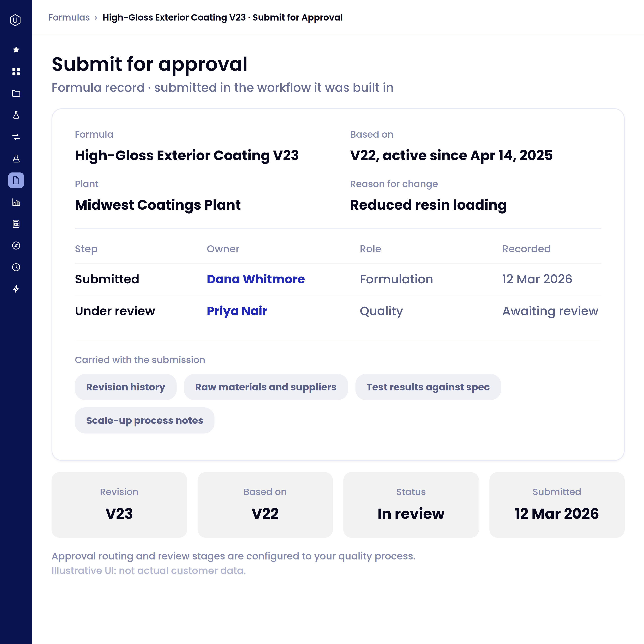The height and width of the screenshot is (644, 644).
Task: Click the Test results against spec chip
Action: [428, 387]
